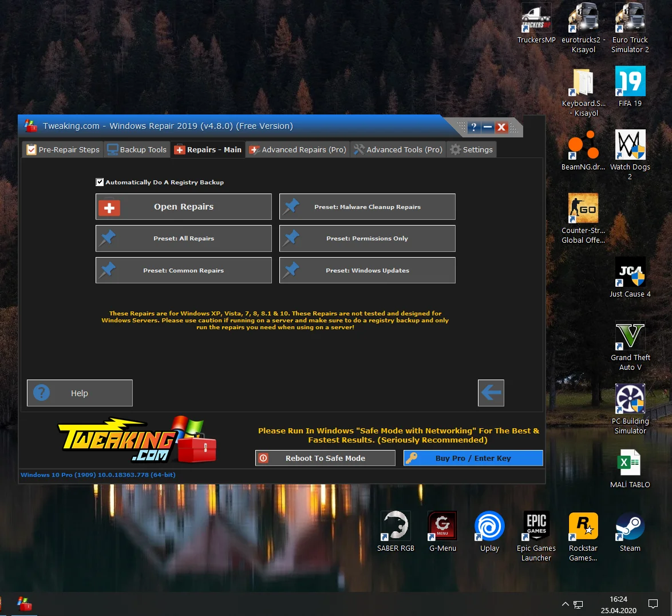Show hidden system tray icons

pos(566,604)
